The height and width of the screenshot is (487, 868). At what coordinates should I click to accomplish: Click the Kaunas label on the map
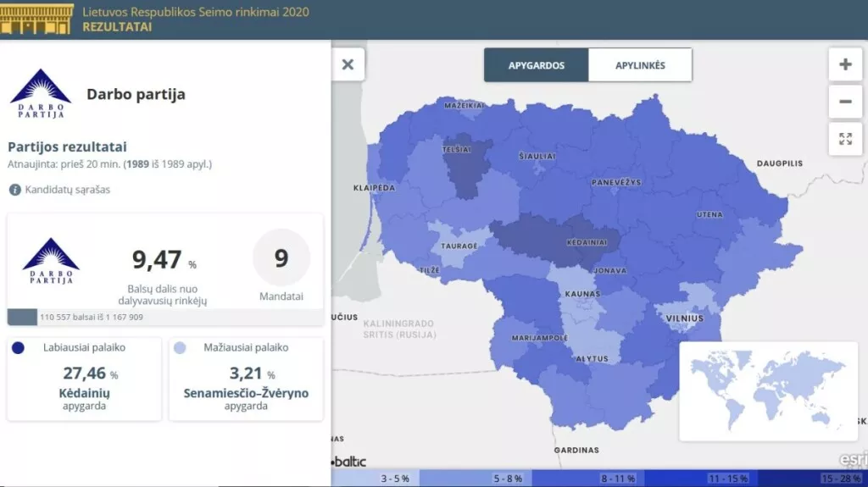tap(582, 294)
